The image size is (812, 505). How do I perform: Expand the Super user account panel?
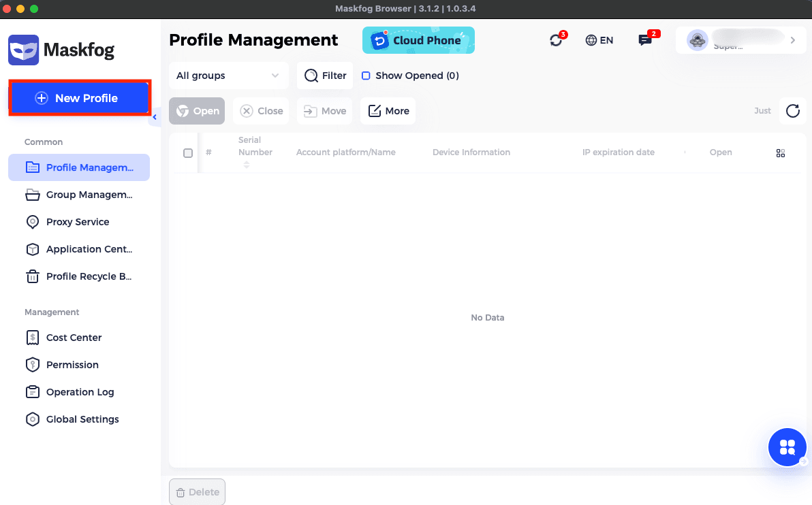coord(792,40)
